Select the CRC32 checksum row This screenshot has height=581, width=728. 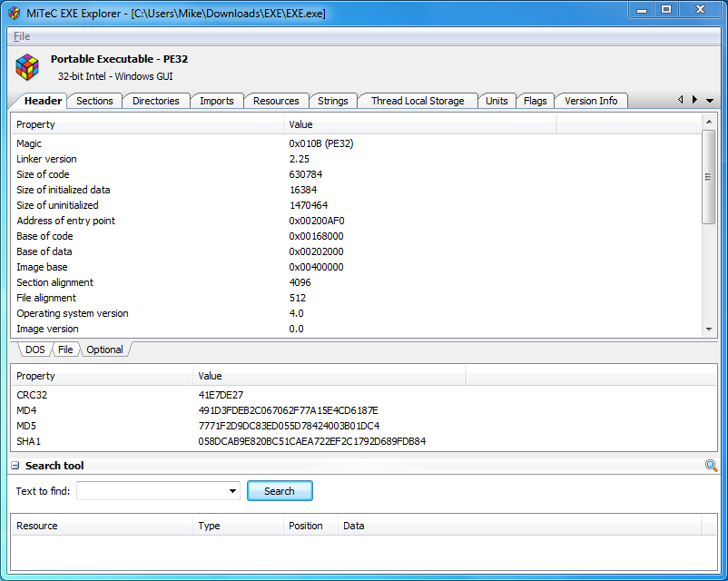[364, 395]
